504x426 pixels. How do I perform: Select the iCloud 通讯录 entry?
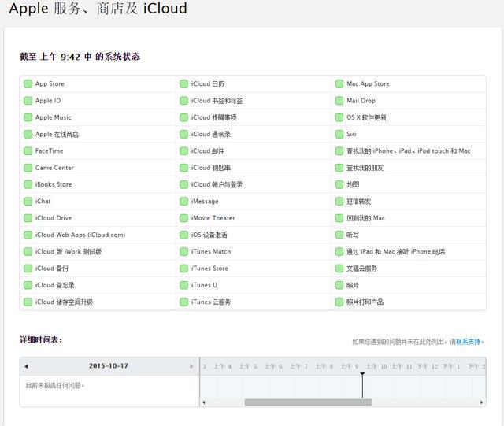[211, 135]
